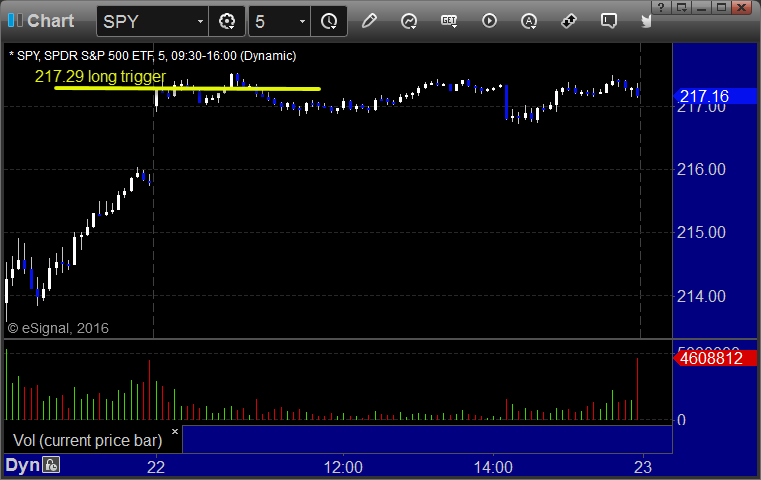The width and height of the screenshot is (761, 480).
Task: Click the 22 date axis label
Action: pyautogui.click(x=156, y=467)
